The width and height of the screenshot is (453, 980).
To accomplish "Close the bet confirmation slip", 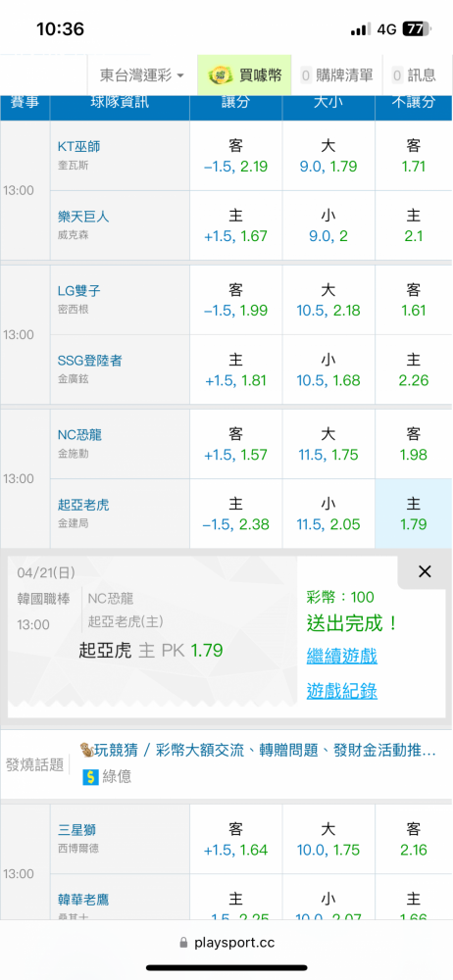I will click(x=425, y=571).
